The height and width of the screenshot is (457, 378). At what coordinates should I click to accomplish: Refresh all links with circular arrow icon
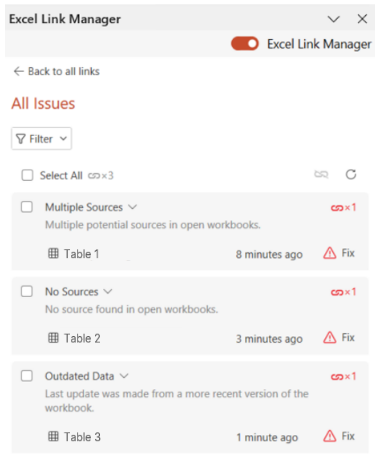(351, 174)
